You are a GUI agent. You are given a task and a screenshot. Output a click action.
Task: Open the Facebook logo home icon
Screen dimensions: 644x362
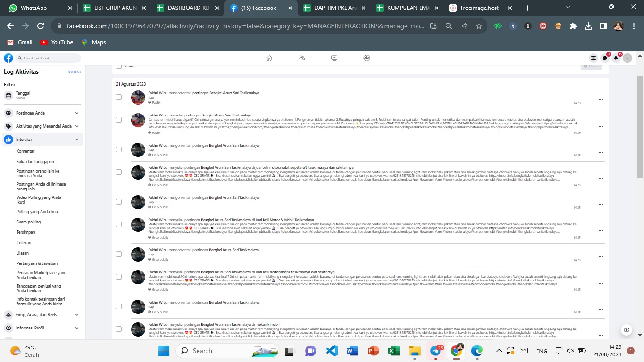pyautogui.click(x=8, y=58)
